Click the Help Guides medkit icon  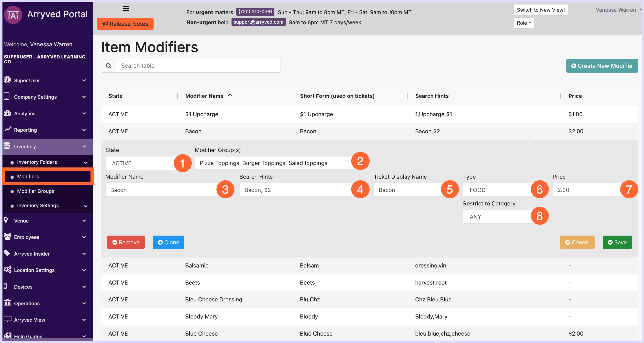point(7,336)
